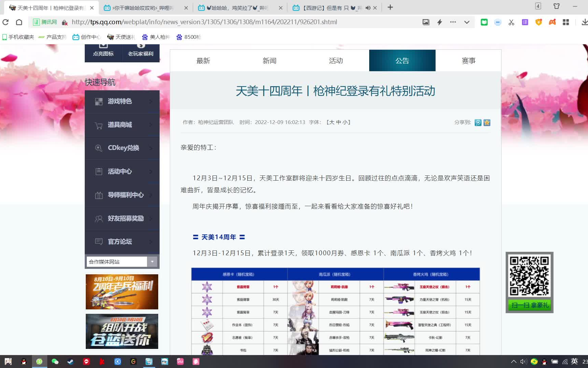The height and width of the screenshot is (368, 588).
Task: Select the 最新 news tab
Action: [203, 61]
